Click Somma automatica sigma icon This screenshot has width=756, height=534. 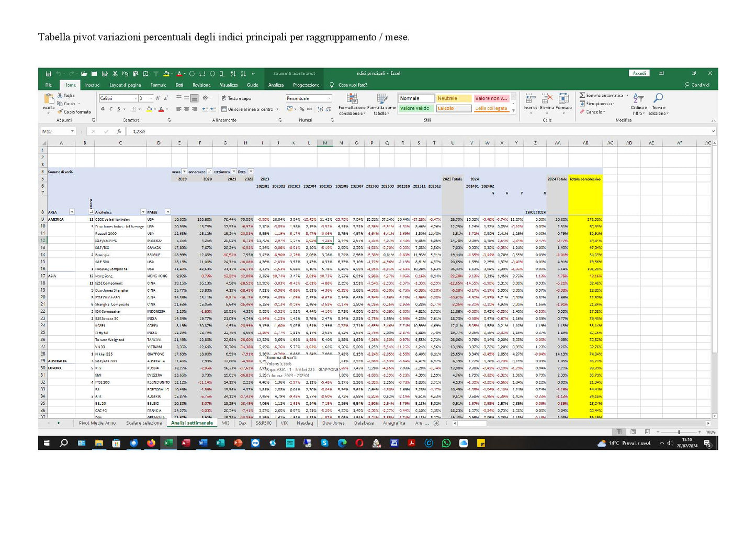coord(582,95)
